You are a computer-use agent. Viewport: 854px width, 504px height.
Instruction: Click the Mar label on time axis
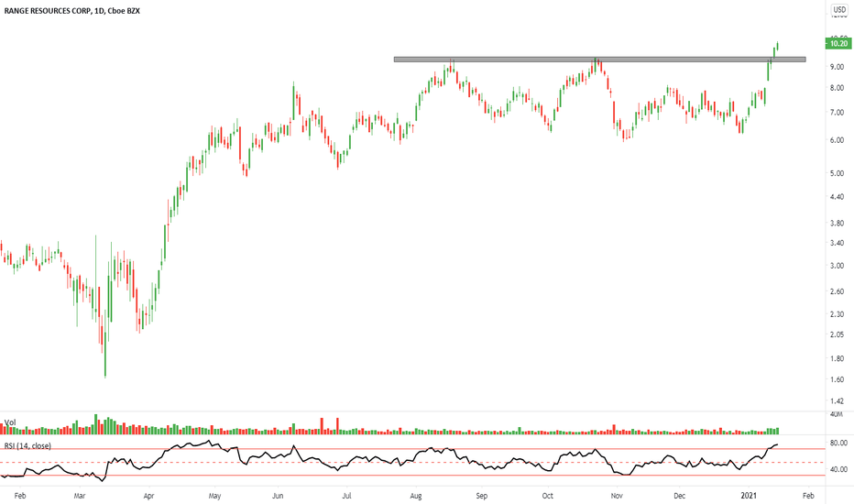tap(80, 496)
